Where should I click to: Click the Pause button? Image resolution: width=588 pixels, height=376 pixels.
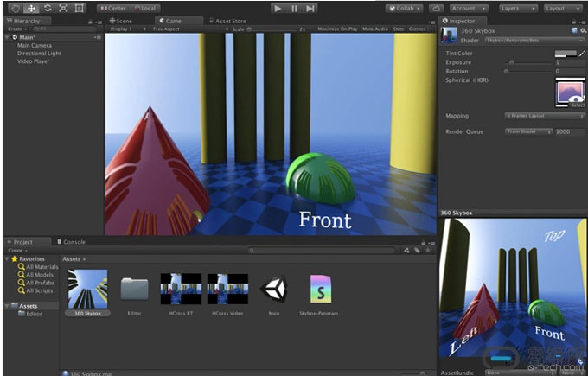294,8
